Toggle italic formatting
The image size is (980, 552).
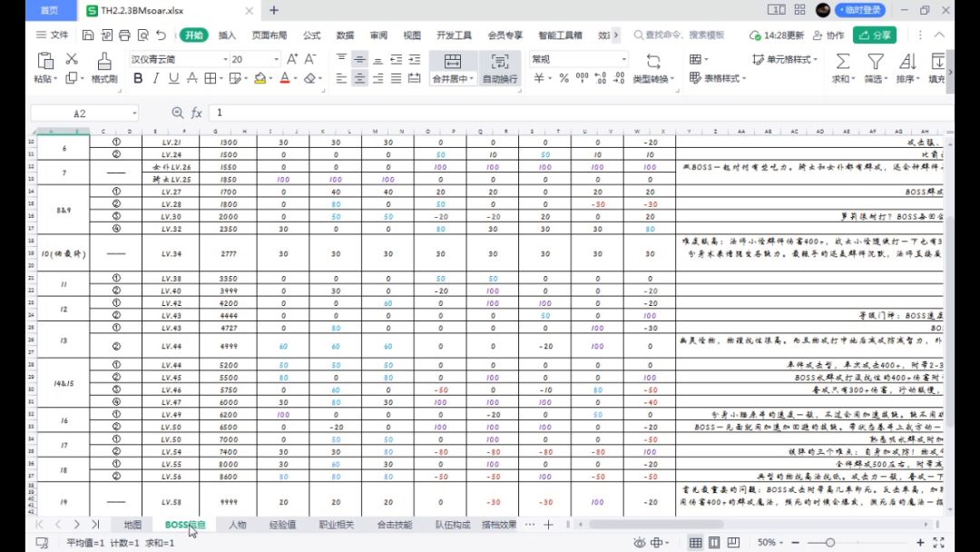[155, 79]
